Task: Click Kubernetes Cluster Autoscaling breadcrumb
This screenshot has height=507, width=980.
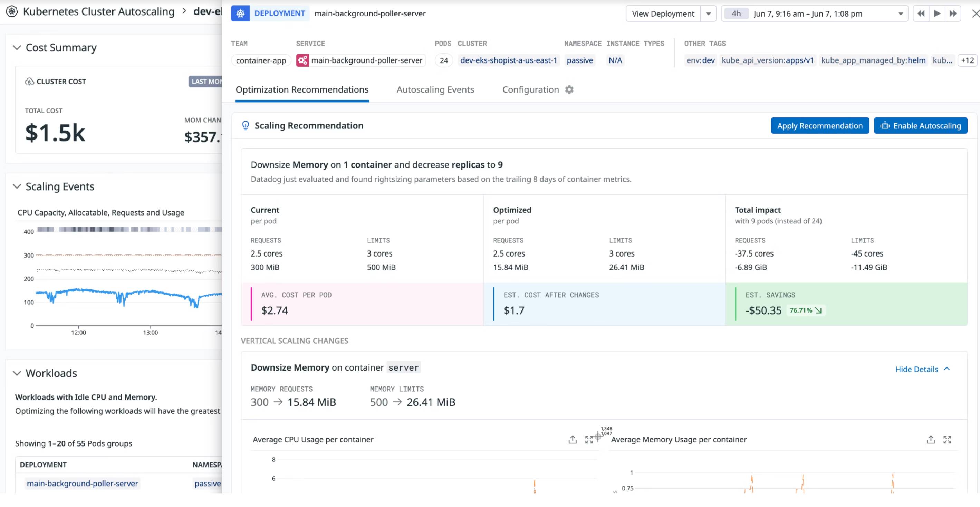Action: (98, 11)
